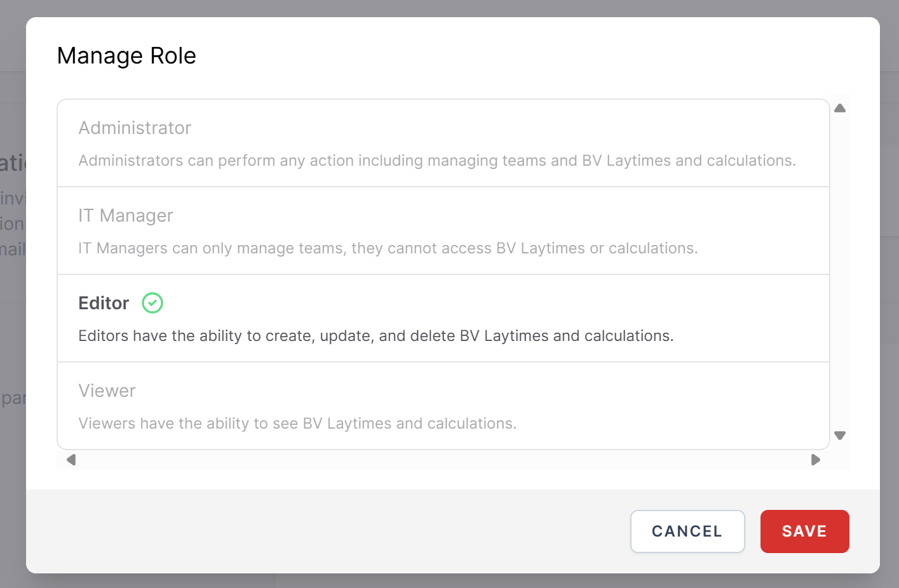
Task: Click the scroll up arrow
Action: tap(840, 109)
